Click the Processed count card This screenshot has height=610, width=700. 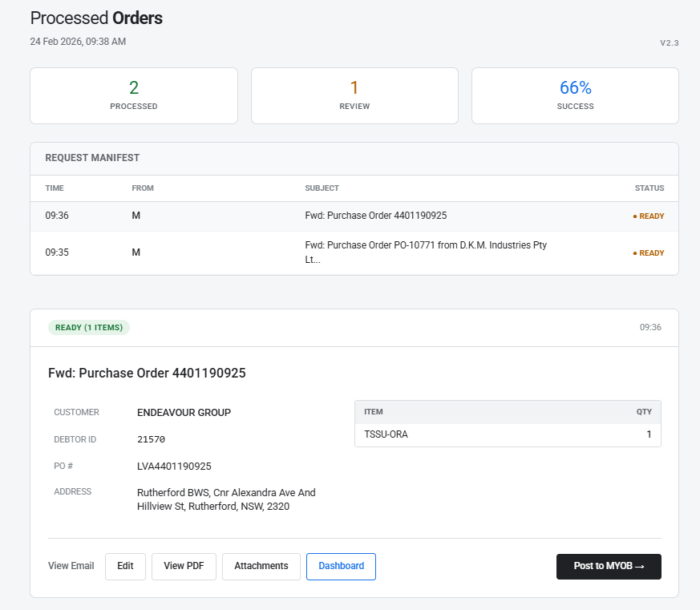(134, 95)
